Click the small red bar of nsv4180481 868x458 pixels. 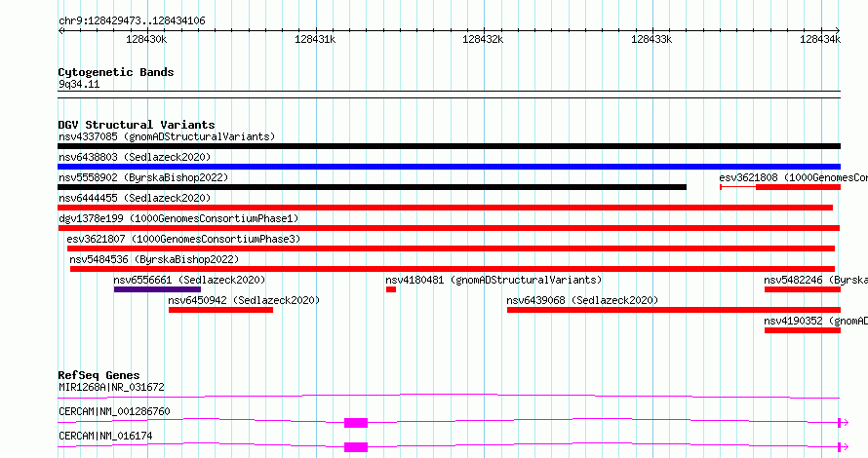point(391,289)
